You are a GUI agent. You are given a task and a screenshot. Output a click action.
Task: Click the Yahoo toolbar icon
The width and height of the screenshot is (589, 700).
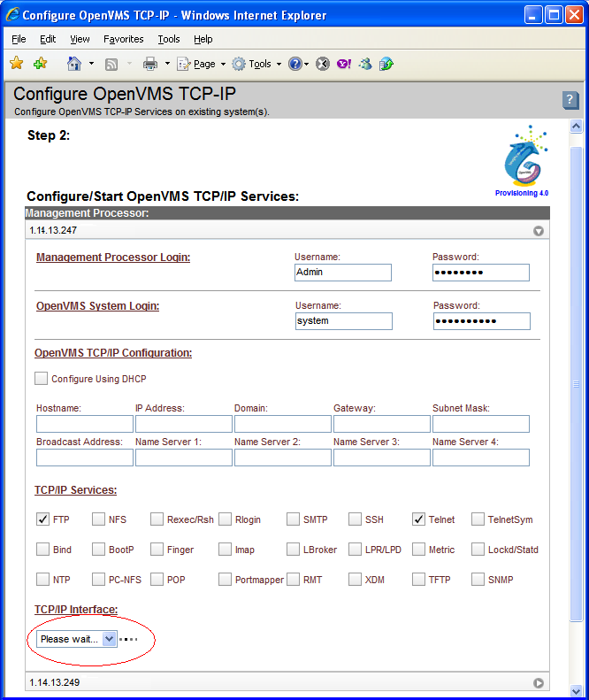[x=343, y=64]
